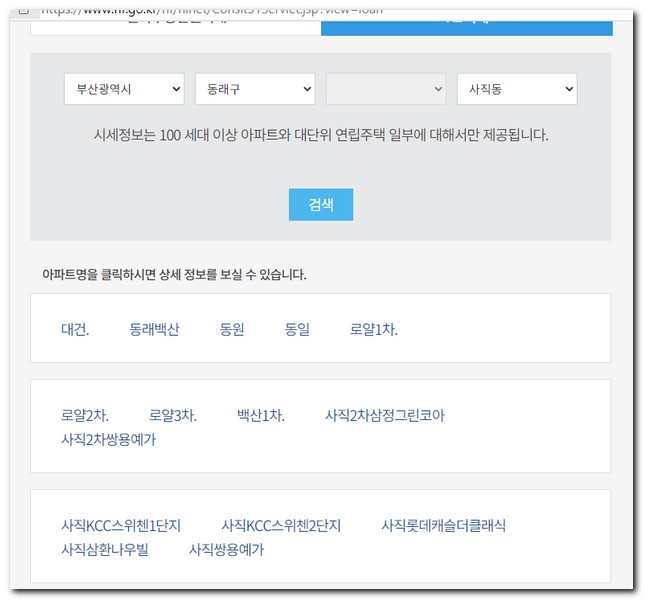Screen dimensions: 645x600
Task: Click the 동원 apartment name
Action: (232, 329)
